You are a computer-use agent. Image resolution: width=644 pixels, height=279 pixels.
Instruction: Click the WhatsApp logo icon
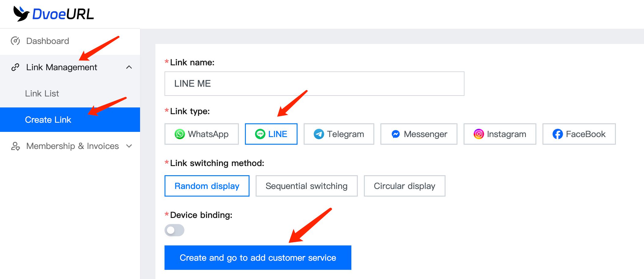point(180,134)
